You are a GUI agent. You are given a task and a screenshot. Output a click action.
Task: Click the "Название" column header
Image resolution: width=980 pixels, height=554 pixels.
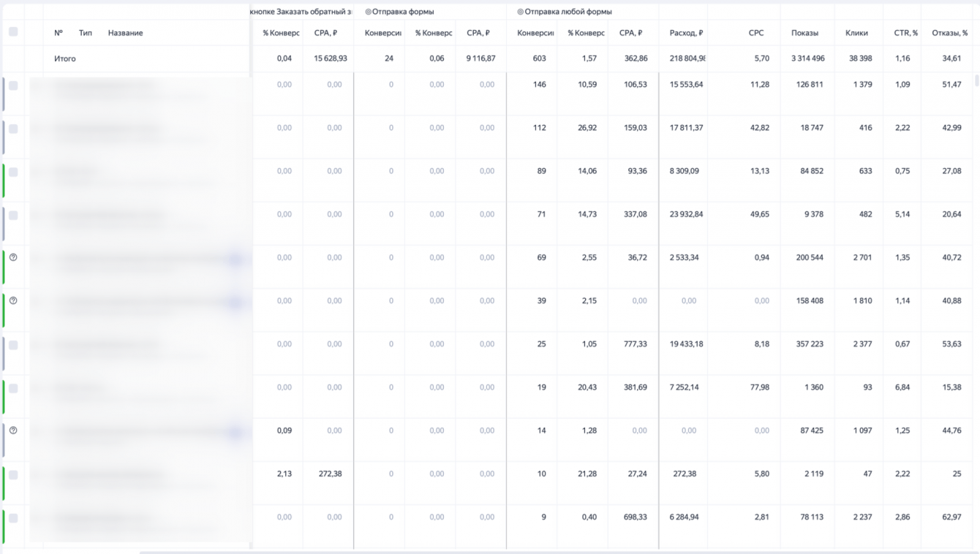coord(125,33)
